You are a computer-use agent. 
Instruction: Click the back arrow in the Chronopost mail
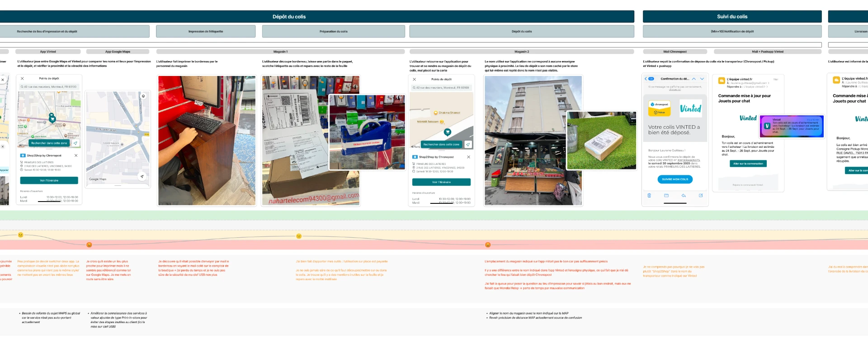click(x=646, y=79)
